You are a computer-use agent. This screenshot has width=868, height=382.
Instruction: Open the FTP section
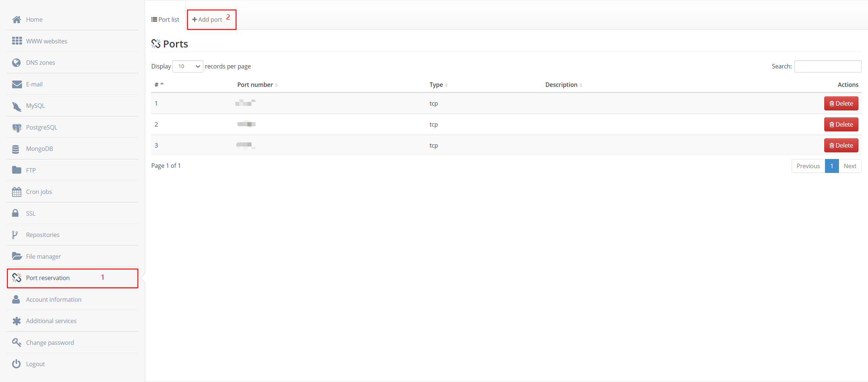pos(31,170)
